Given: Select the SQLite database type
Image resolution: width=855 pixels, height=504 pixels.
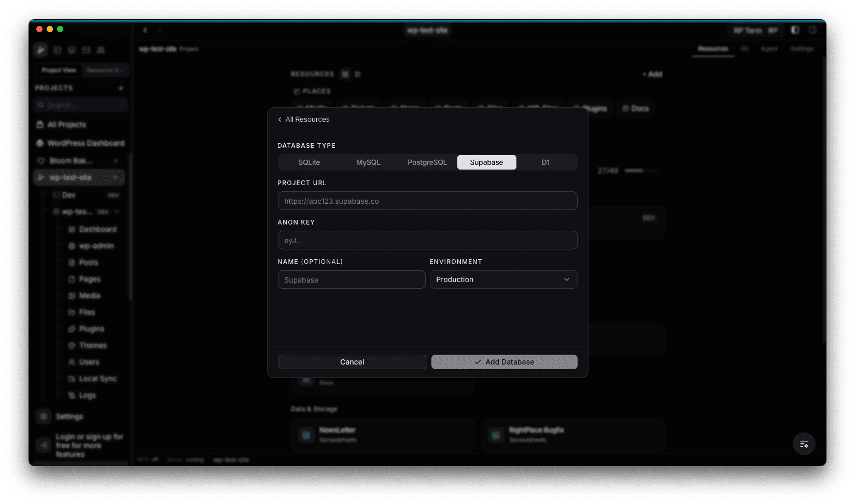Looking at the screenshot, I should click(309, 162).
